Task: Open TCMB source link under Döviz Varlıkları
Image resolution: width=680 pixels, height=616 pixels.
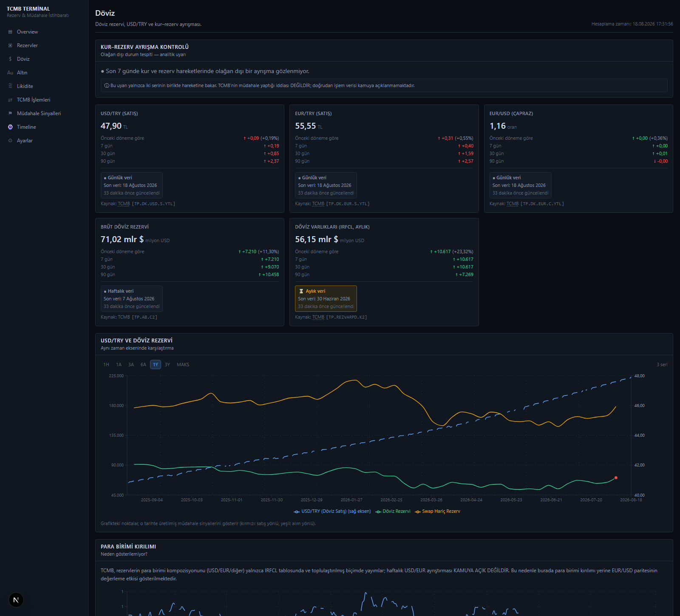Action: tap(318, 317)
